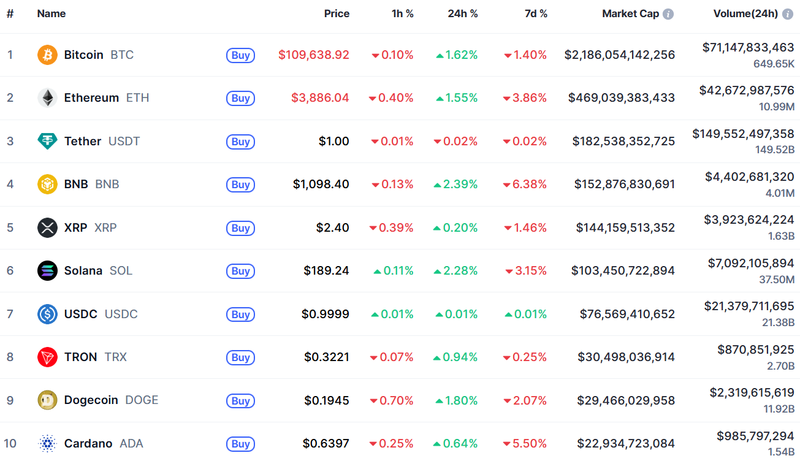Click the Solana logo icon
800x461 pixels.
(47, 271)
